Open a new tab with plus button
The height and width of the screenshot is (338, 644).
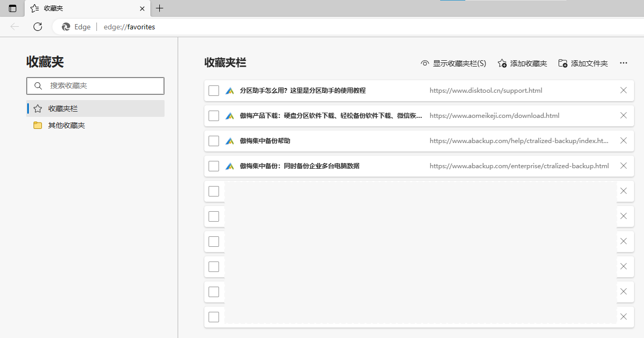click(160, 8)
